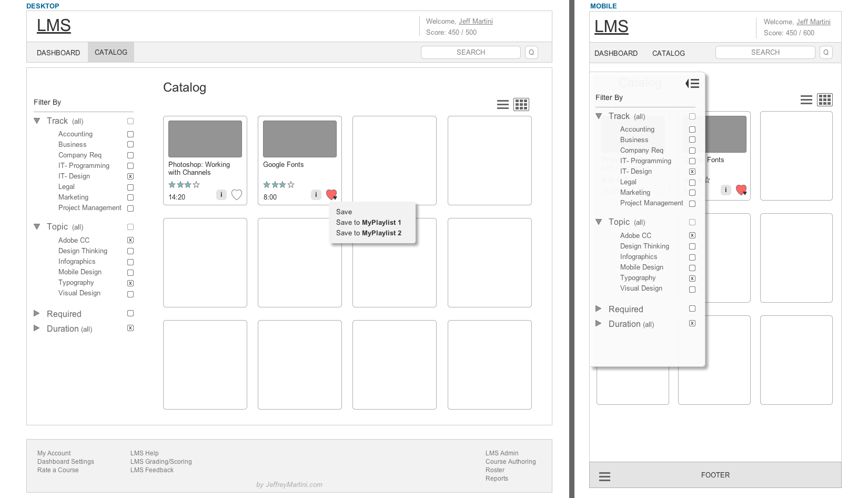Open the mobile footer hamburger menu
The image size is (868, 498).
(x=605, y=476)
